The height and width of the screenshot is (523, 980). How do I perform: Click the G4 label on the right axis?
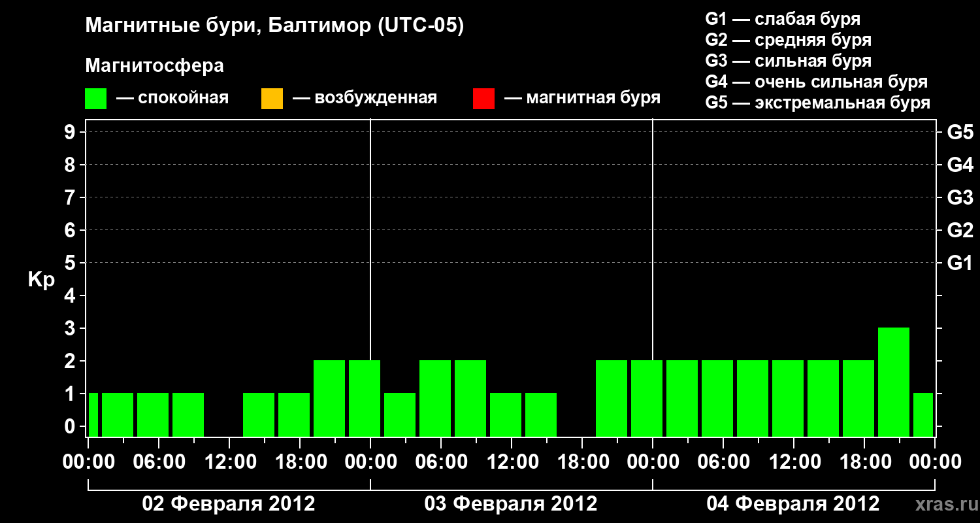(x=960, y=165)
